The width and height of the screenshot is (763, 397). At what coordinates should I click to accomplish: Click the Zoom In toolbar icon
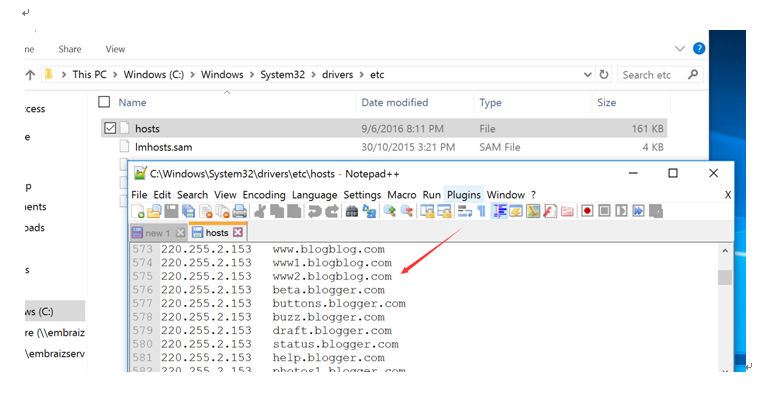(389, 212)
